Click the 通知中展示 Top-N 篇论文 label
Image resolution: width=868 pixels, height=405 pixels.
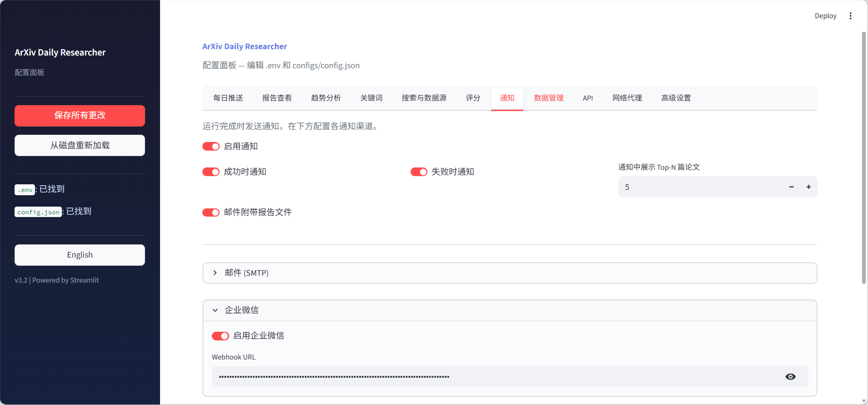pos(659,167)
